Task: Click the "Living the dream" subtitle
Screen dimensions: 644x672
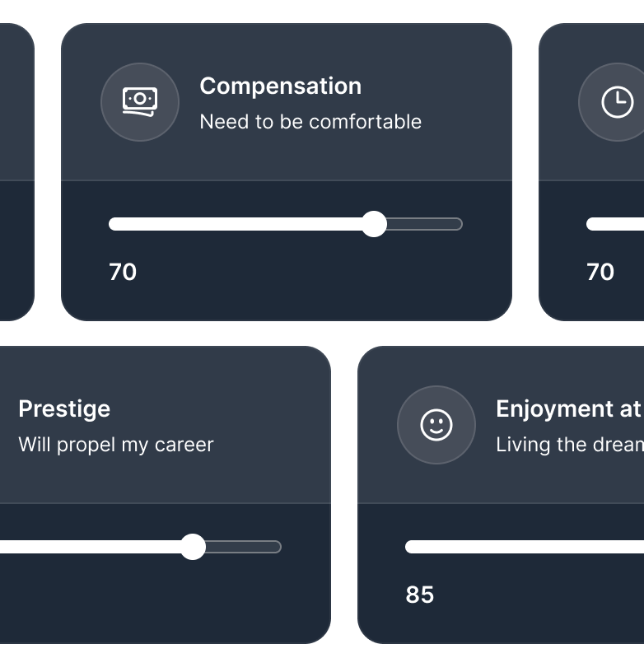Action: tap(570, 445)
